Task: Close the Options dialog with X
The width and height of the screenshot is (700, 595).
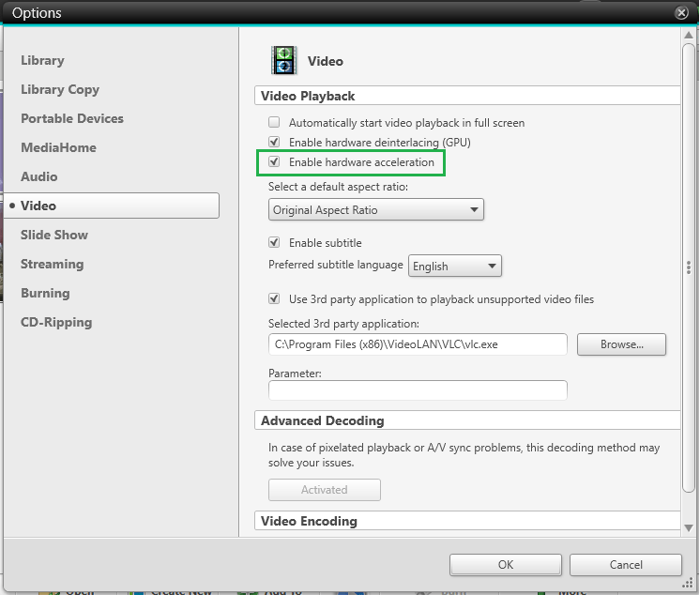Action: click(x=681, y=13)
